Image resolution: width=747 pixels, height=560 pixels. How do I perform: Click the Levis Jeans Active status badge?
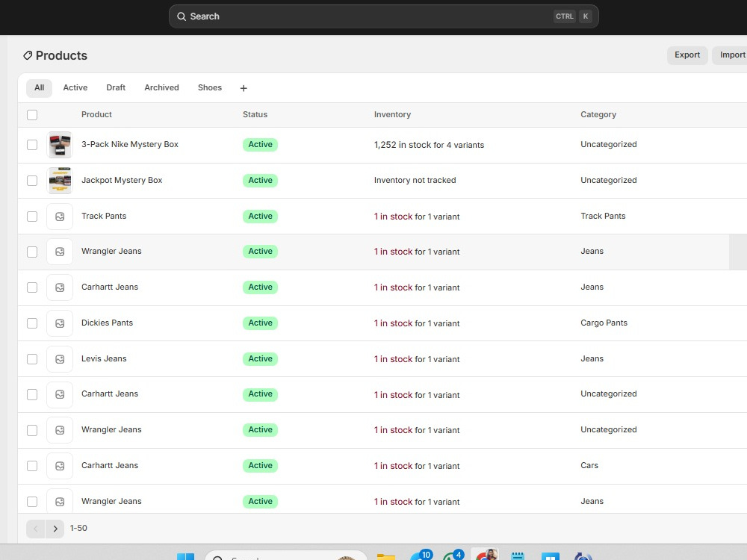(x=260, y=358)
